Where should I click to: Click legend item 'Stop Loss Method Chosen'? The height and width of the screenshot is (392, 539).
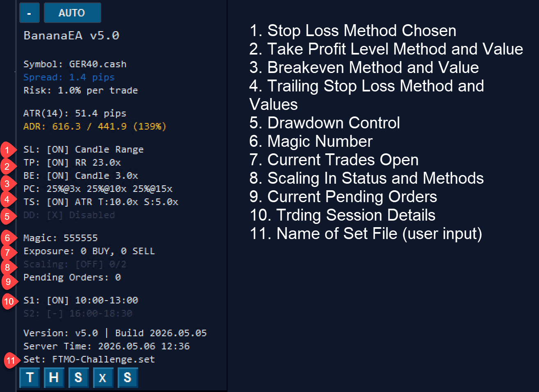click(x=353, y=31)
